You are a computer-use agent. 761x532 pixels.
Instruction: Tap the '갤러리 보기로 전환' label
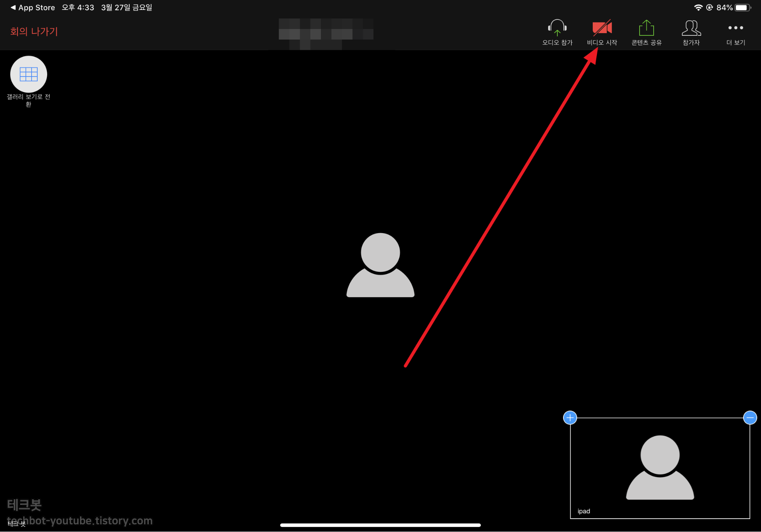29,100
